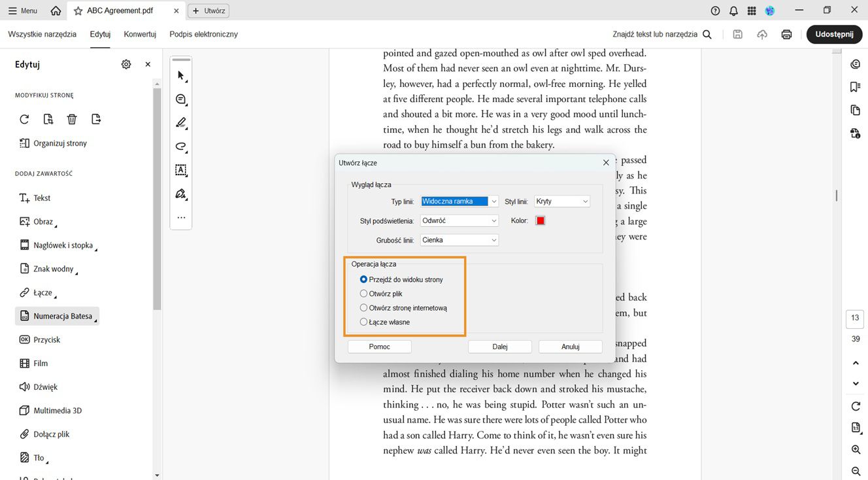868x480 pixels.
Task: Select the Łącze własne radio option
Action: (364, 322)
